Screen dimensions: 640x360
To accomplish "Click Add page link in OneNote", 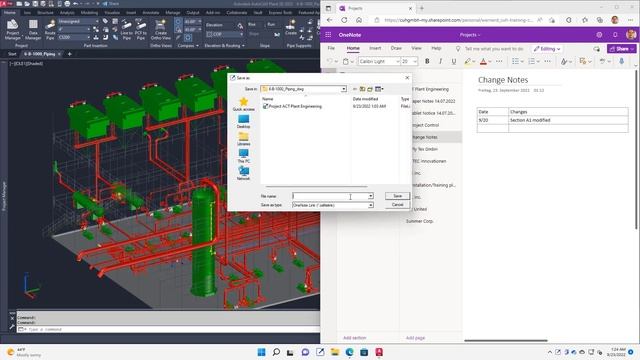I will click(415, 338).
